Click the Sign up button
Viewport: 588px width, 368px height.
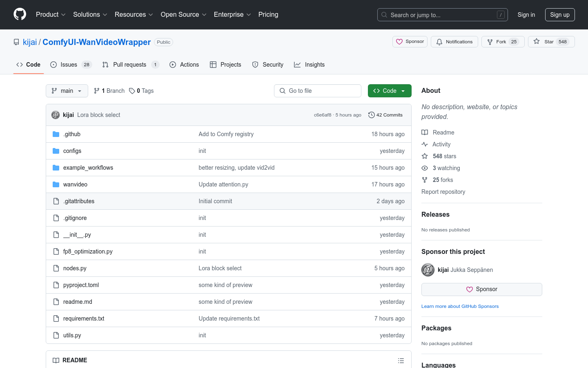click(x=560, y=15)
